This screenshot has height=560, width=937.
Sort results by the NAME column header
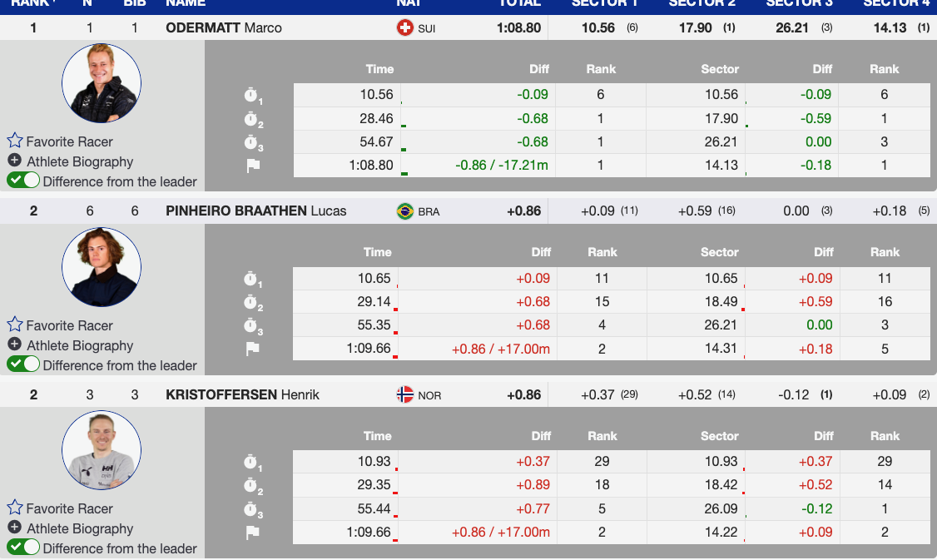click(x=186, y=3)
